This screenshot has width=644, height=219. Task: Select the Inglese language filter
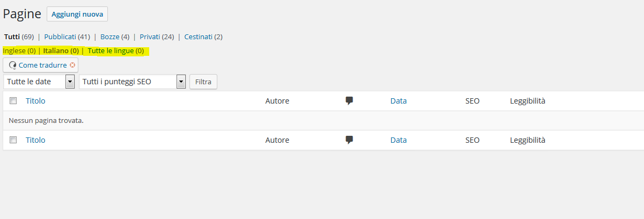(14, 51)
